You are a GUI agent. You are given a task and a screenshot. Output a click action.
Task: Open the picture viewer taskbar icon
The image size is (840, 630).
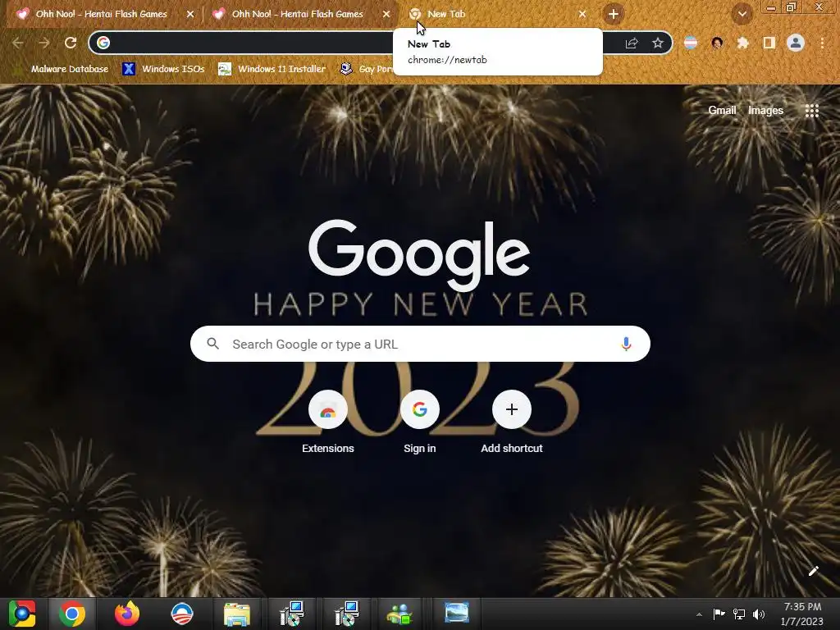tap(456, 613)
